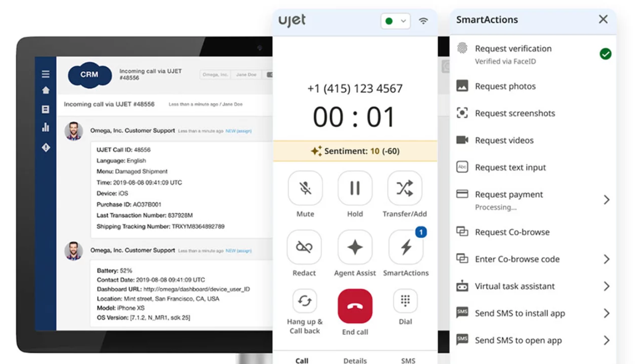Expand Send SMS to install app chevron
This screenshot has width=637, height=364.
(607, 314)
